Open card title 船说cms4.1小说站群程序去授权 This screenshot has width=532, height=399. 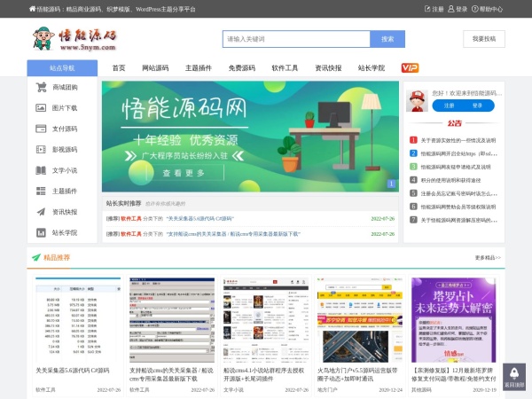[x=264, y=374]
